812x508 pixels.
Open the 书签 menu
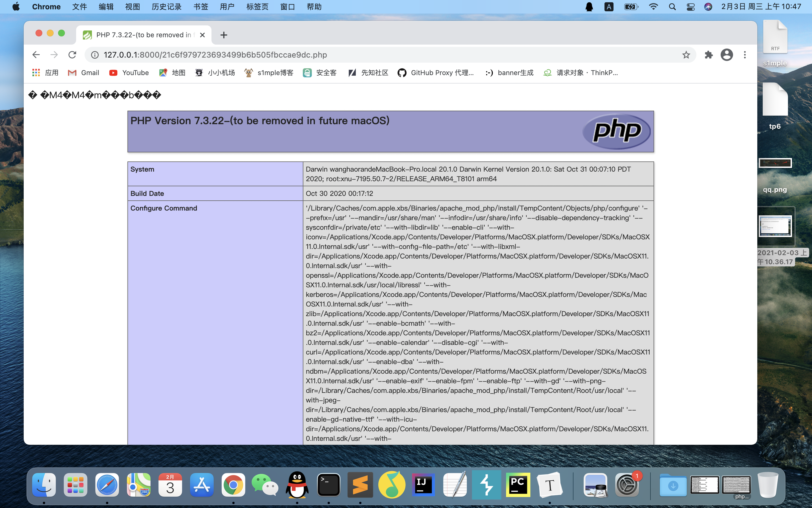(201, 7)
